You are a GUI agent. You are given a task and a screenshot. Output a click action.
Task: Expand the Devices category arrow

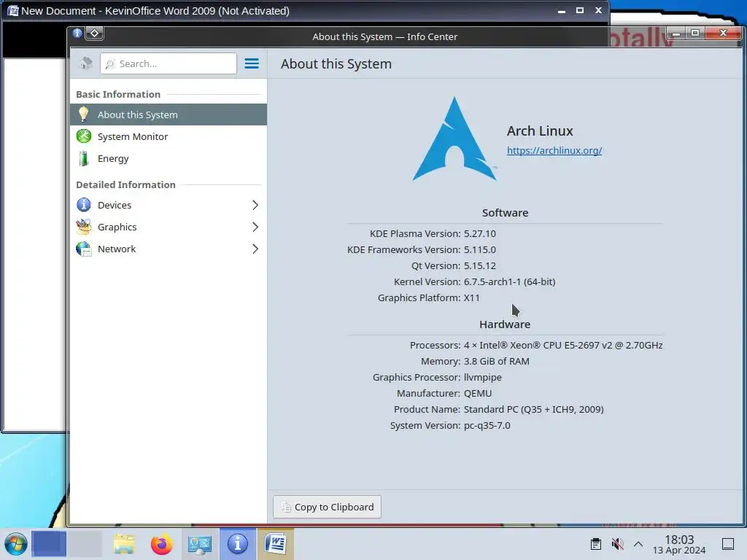tap(255, 205)
